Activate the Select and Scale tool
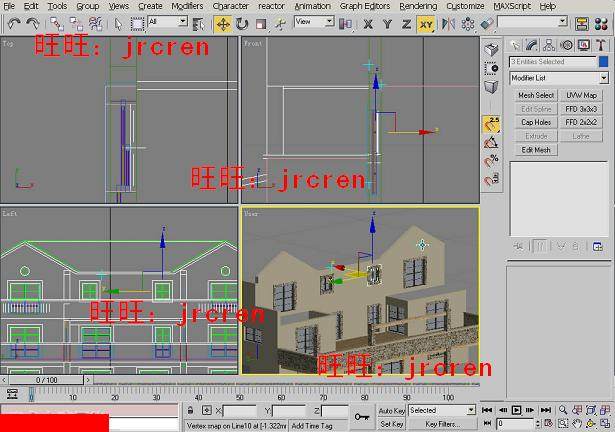The image size is (615, 432). [x=261, y=24]
